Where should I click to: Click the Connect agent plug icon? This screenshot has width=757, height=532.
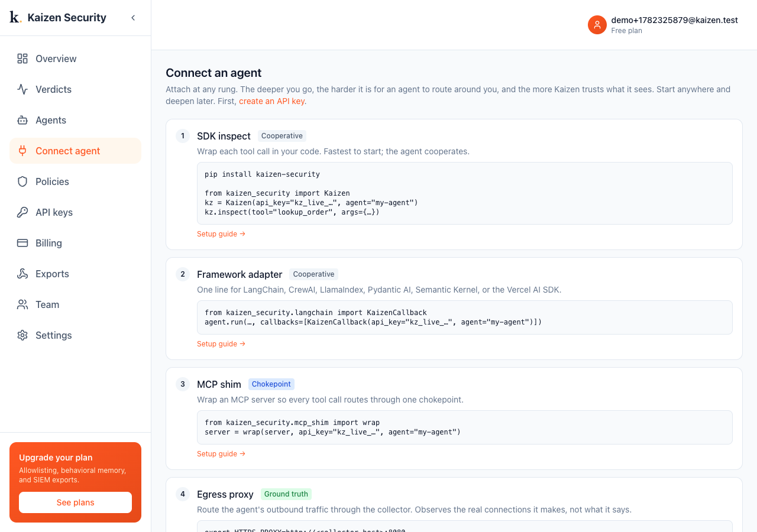[x=22, y=151]
